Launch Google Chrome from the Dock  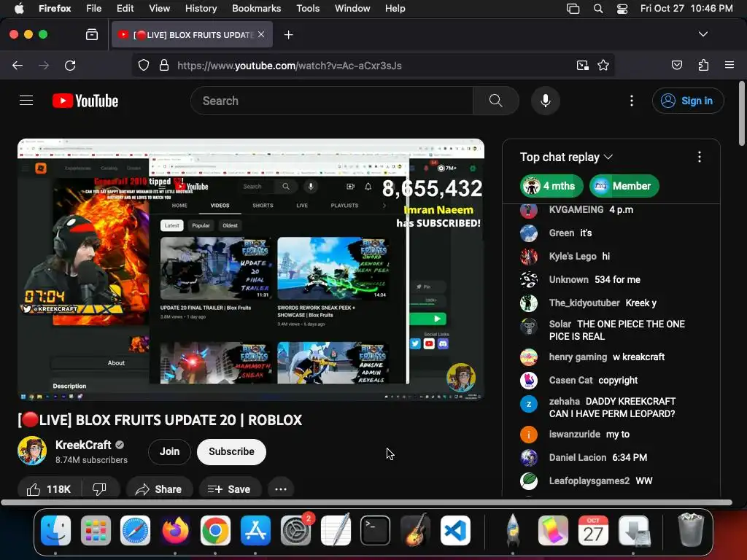point(215,530)
